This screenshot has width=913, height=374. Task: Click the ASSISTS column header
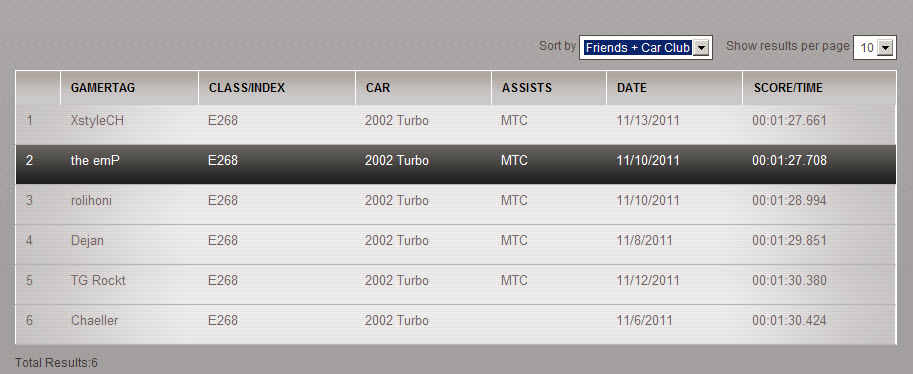526,88
